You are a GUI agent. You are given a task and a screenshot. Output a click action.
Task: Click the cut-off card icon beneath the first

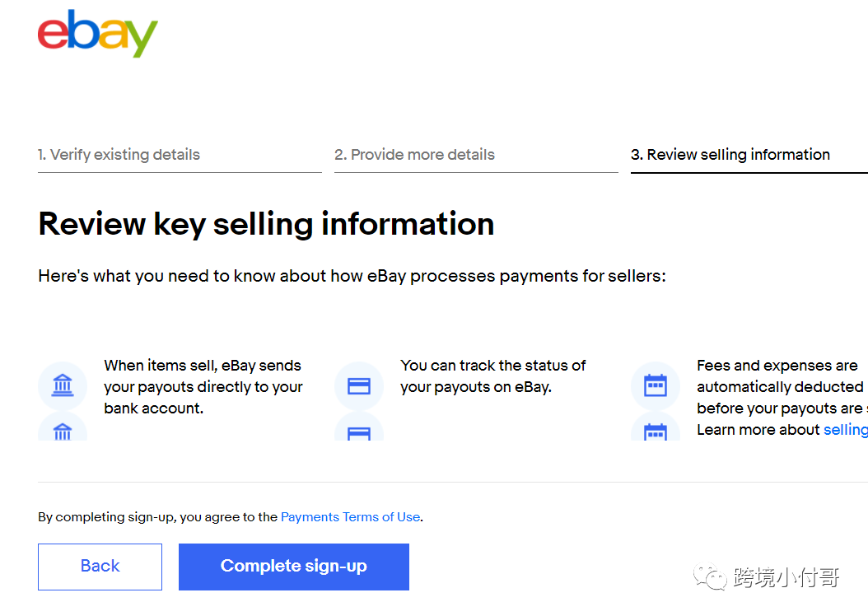[359, 432]
